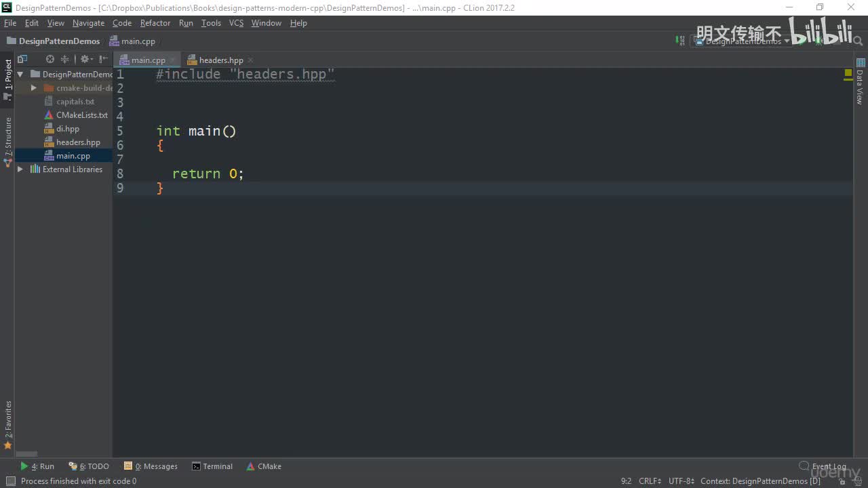868x488 pixels.
Task: Change CRLF line separator in status bar
Action: (650, 481)
